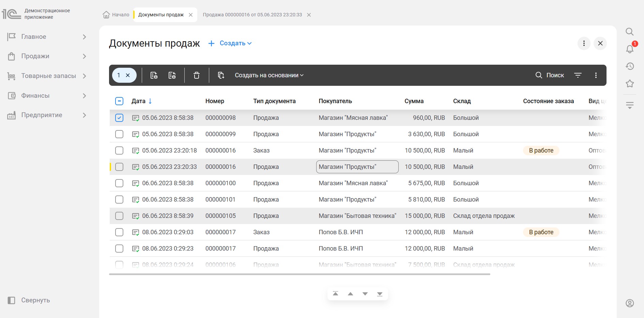Select the checkbox for Заказ 000000017
This screenshot has width=644, height=318.
pyautogui.click(x=119, y=232)
